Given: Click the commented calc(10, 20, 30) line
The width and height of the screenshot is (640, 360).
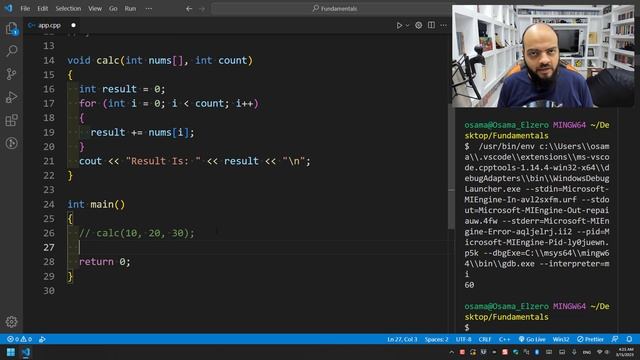Looking at the screenshot, I should tap(137, 233).
